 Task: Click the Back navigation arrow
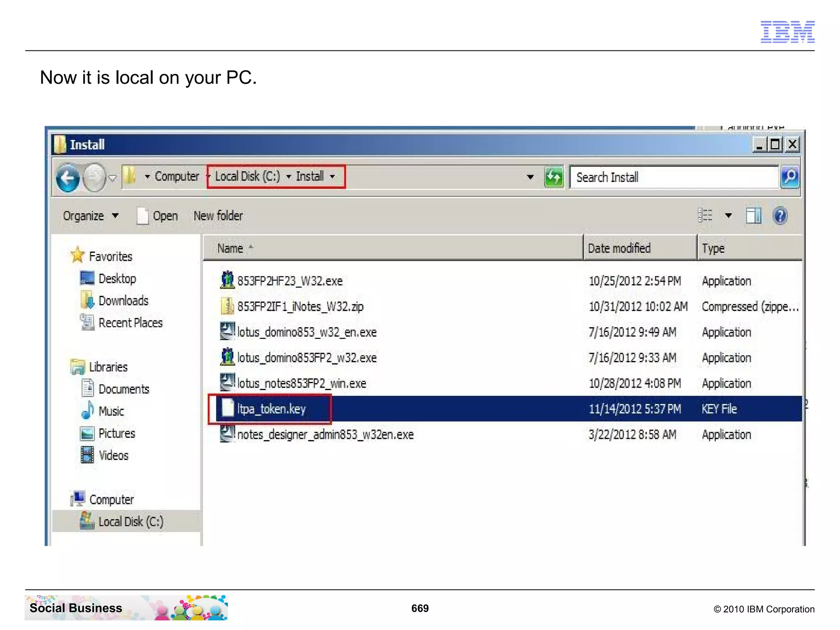click(68, 178)
